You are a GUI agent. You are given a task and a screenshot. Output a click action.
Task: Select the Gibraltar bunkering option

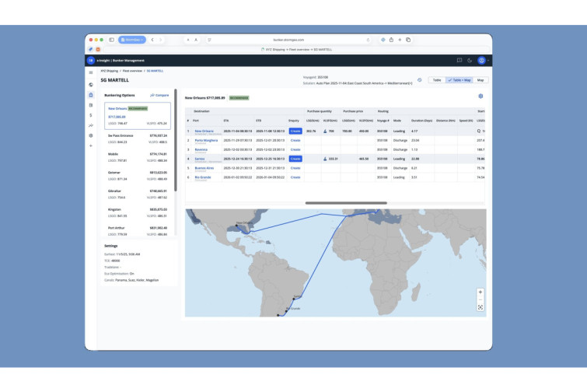138,194
